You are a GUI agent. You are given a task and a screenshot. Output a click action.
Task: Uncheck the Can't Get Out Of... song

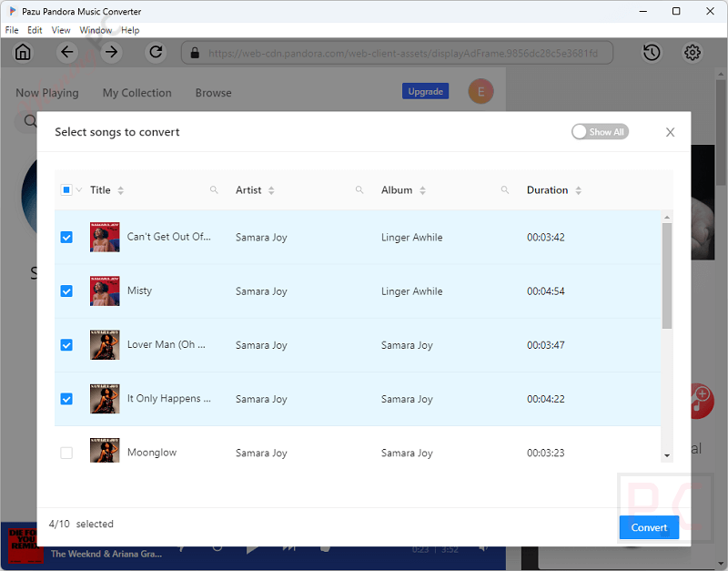click(x=66, y=238)
